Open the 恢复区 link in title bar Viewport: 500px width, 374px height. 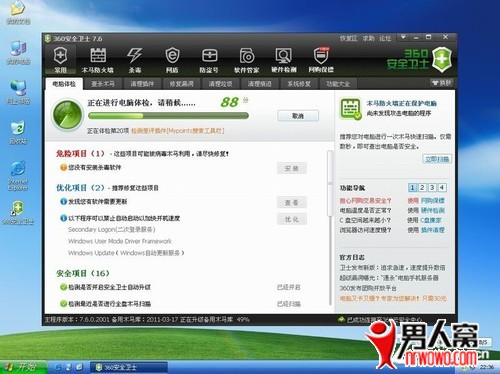pos(348,38)
